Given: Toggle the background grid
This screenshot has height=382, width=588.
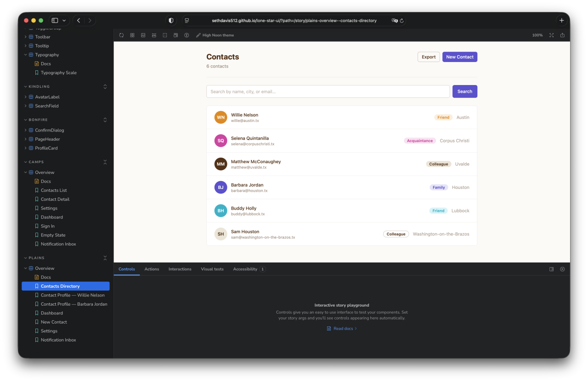Looking at the screenshot, I should (132, 35).
